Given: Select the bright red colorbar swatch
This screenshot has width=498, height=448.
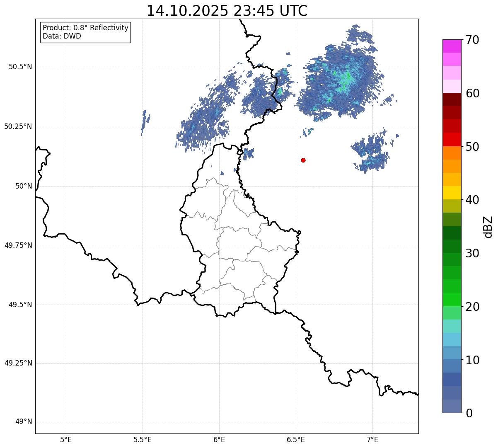Looking at the screenshot, I should coord(451,139).
